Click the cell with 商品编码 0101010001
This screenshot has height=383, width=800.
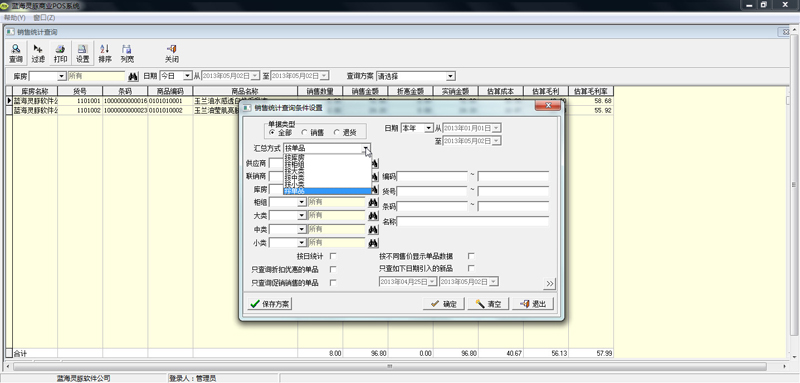(x=170, y=101)
